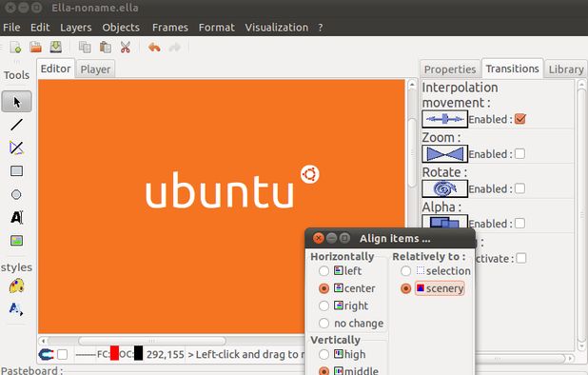This screenshot has height=375, width=588.
Task: Click the interpolation movement icon
Action: point(444,119)
